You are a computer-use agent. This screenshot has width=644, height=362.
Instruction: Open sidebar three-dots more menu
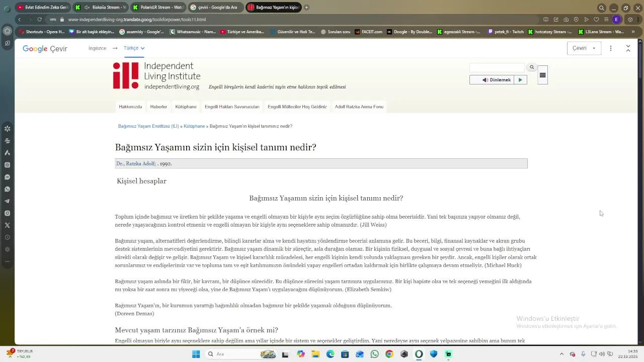[x=7, y=261]
